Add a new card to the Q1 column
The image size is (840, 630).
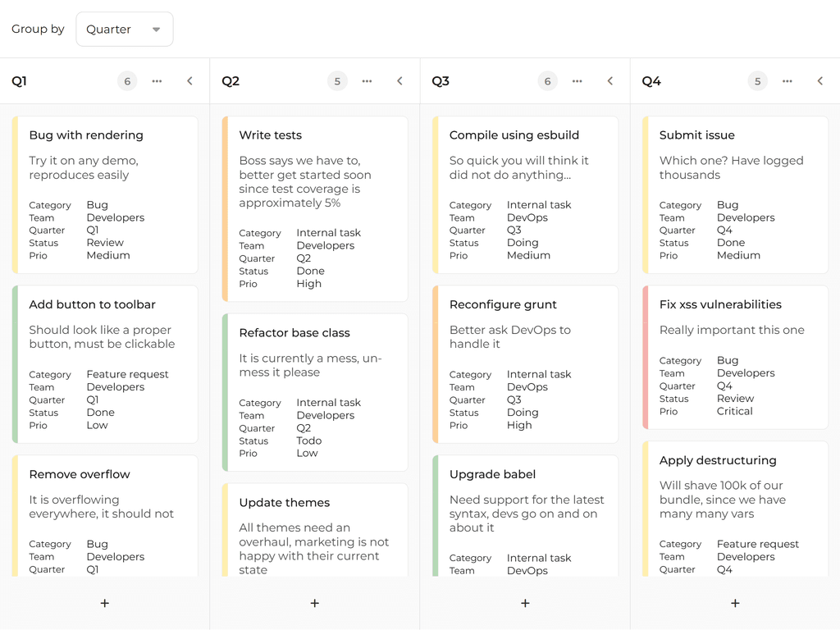point(104,603)
